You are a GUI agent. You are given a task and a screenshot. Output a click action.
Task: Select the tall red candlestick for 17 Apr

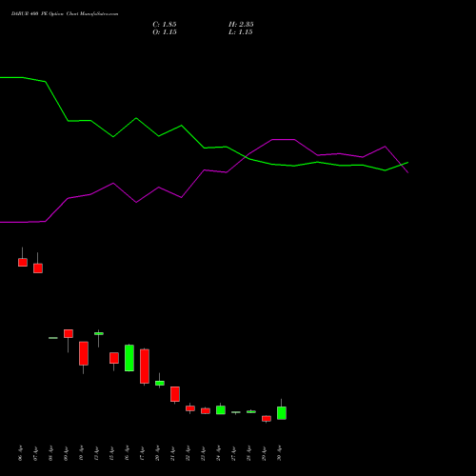point(145,367)
